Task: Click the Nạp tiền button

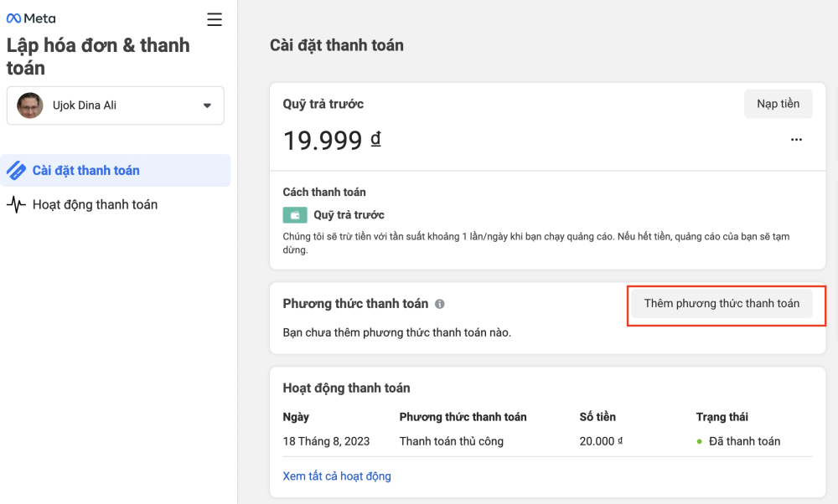Action: 779,104
